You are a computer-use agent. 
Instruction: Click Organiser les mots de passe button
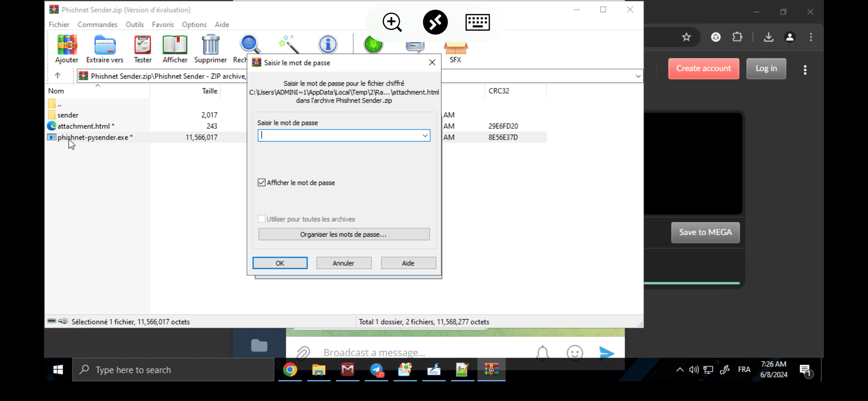344,234
